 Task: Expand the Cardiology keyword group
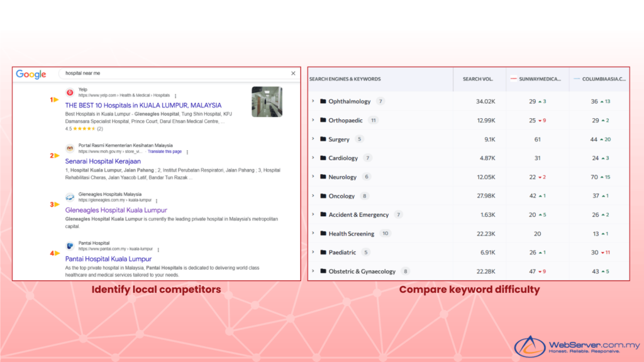(313, 158)
